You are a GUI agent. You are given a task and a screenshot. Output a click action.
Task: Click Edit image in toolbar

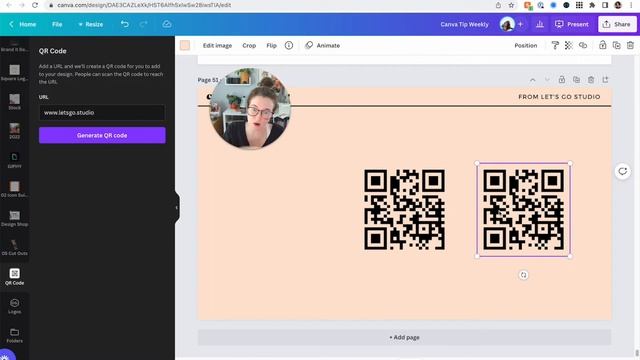(217, 45)
